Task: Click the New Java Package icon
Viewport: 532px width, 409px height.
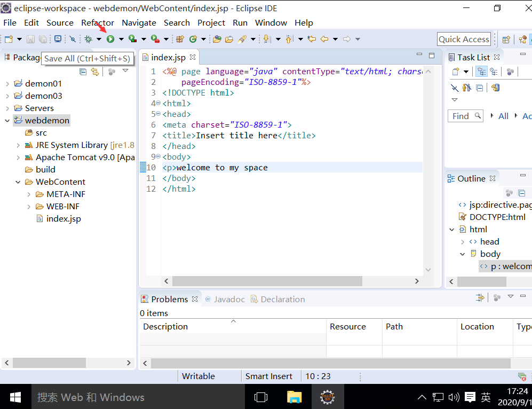Action: point(180,39)
